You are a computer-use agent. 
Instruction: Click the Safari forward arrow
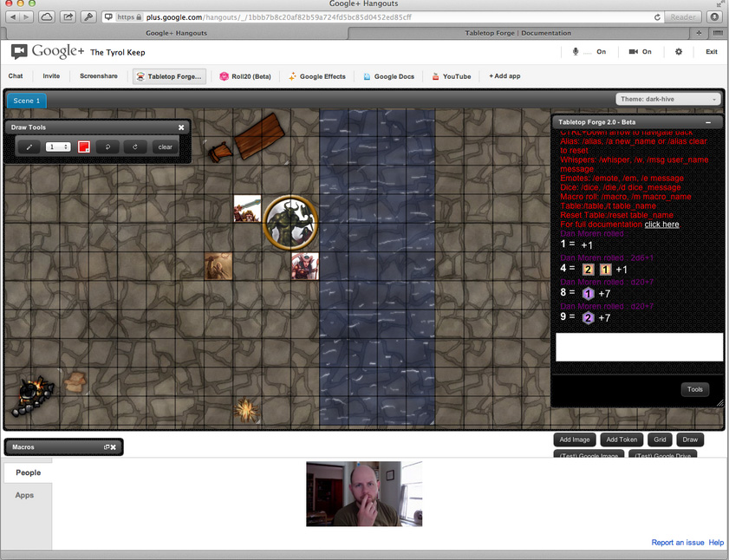(26, 17)
